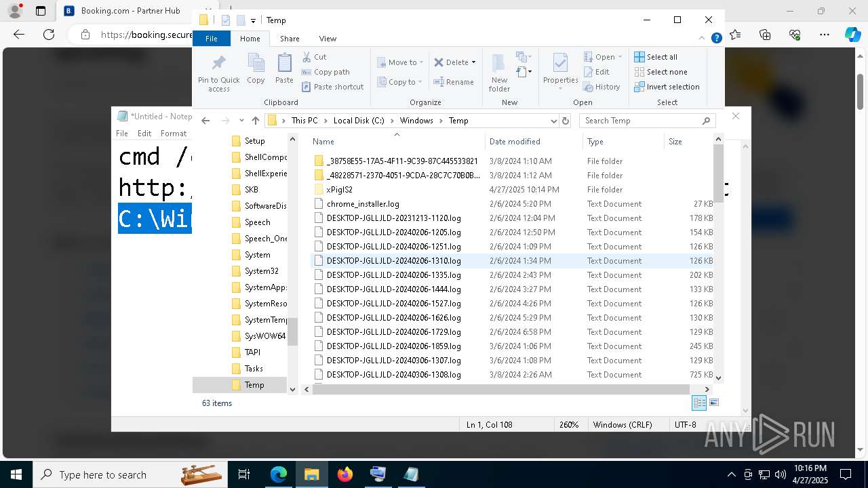This screenshot has width=868, height=488.
Task: Sort by Size column header
Action: pos(688,142)
